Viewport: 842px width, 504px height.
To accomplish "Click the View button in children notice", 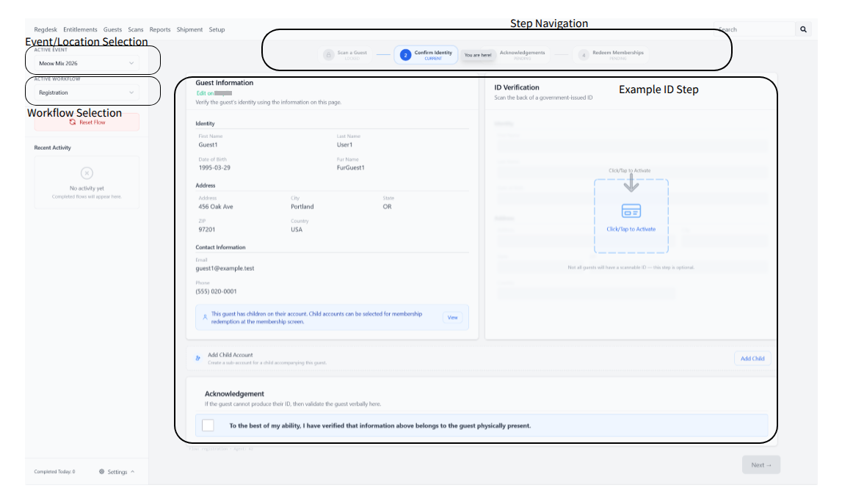I will pyautogui.click(x=453, y=317).
